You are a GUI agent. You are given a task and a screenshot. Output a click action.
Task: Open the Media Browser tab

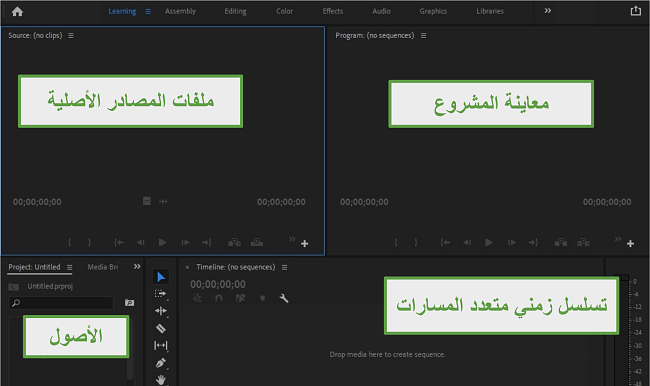(x=103, y=267)
